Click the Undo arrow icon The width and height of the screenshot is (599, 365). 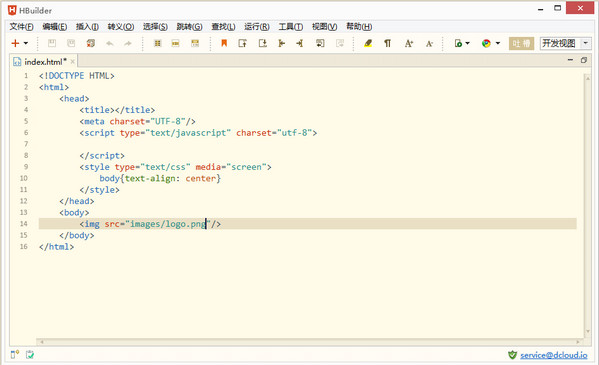click(110, 44)
